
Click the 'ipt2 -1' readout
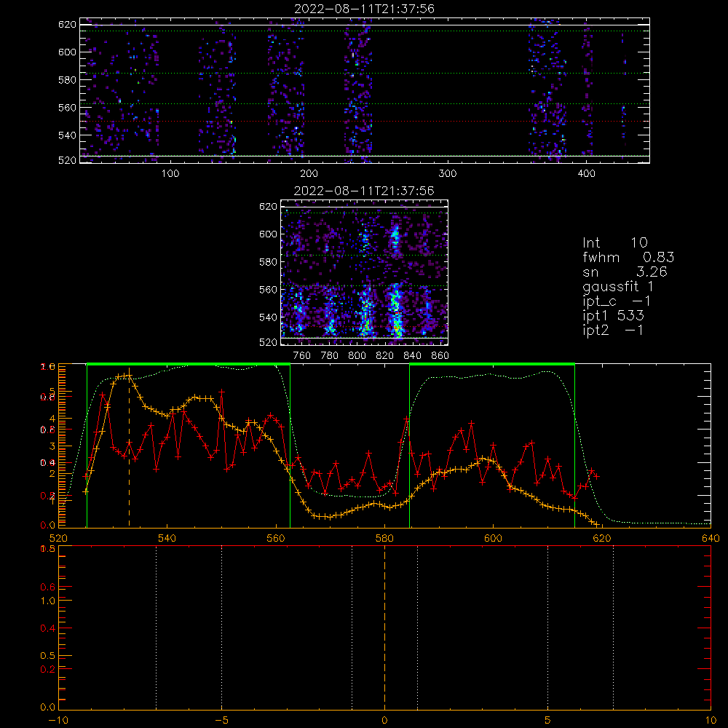(613, 330)
